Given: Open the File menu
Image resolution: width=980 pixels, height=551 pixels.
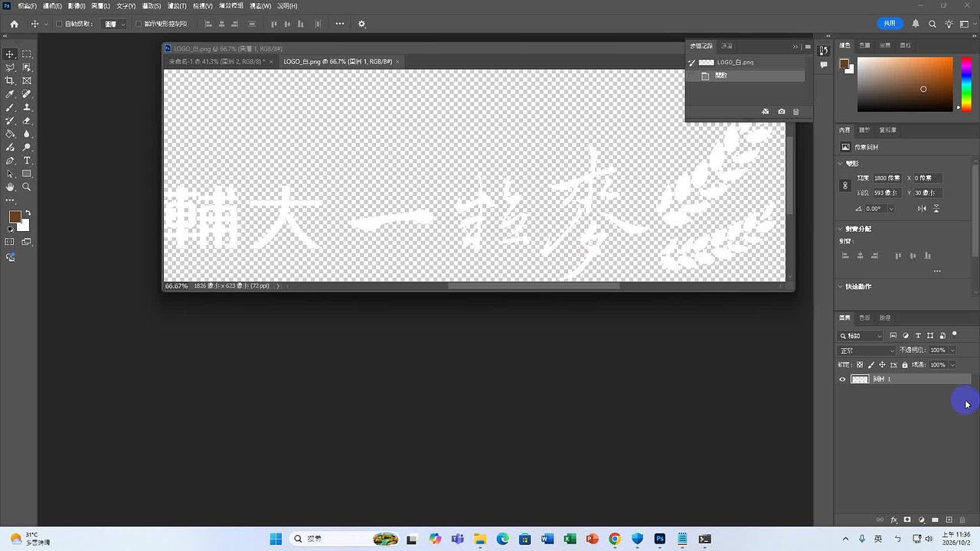Looking at the screenshot, I should (x=27, y=5).
